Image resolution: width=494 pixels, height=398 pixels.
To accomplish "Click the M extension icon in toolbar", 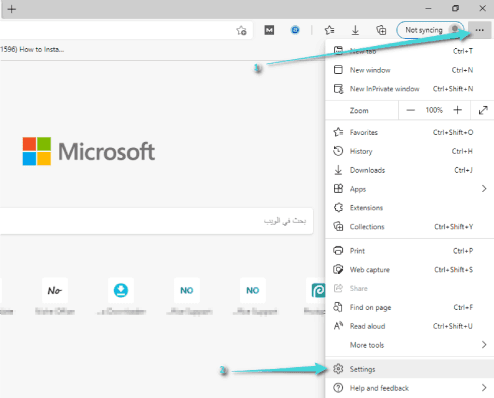I will (269, 30).
